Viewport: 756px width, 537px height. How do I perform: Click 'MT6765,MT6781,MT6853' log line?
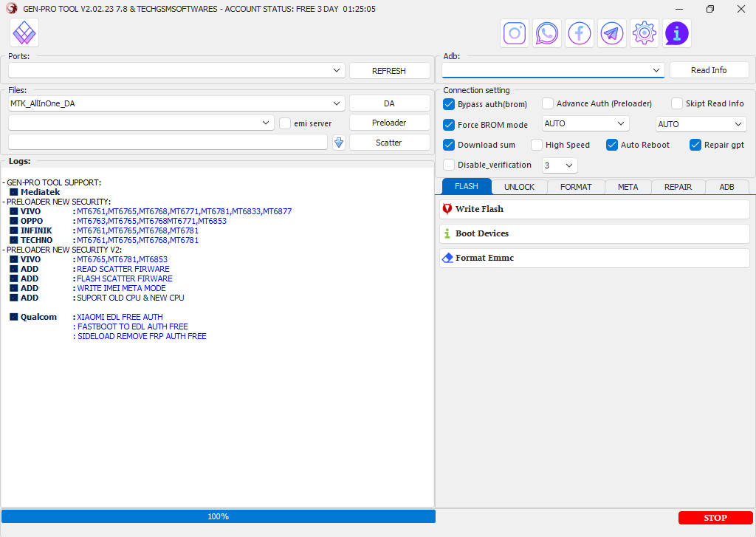[x=123, y=259]
